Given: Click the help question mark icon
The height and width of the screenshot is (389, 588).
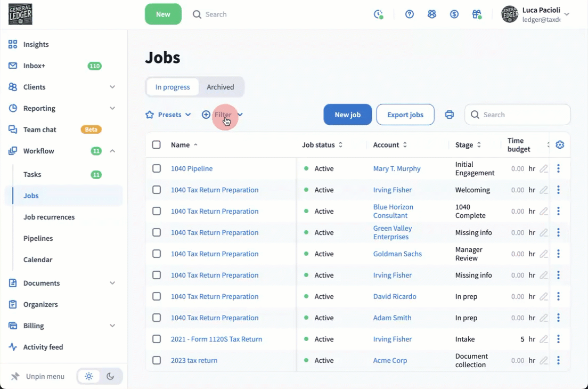Looking at the screenshot, I should click(410, 14).
